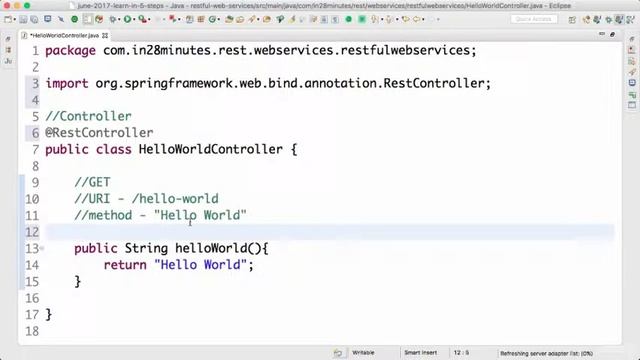Click the green Run application icon

pyautogui.click(x=127, y=19)
